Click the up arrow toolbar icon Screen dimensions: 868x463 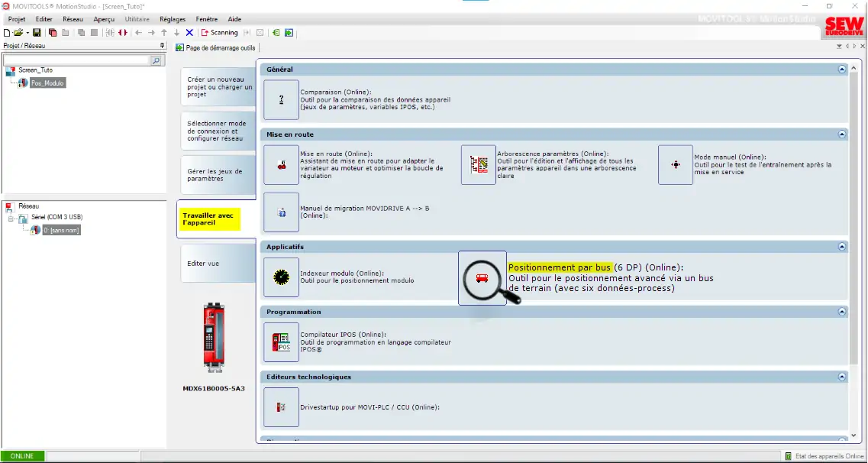(x=164, y=33)
